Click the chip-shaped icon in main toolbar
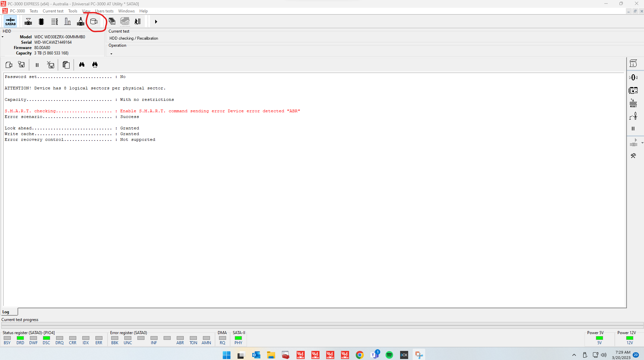 tap(41, 22)
